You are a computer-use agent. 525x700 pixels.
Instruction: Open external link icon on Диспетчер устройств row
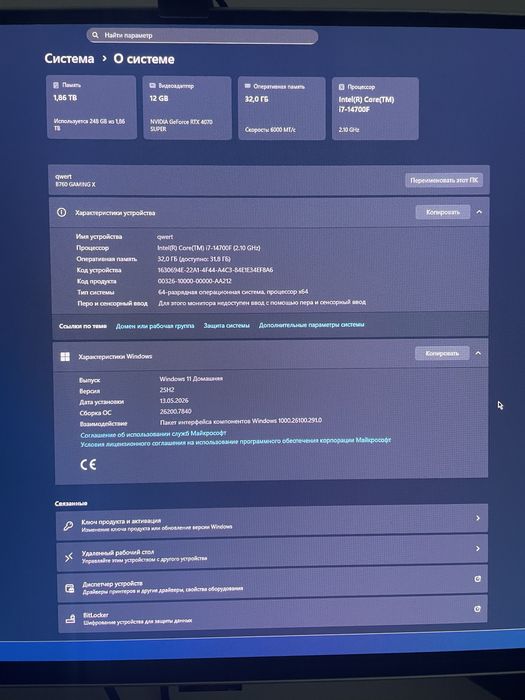(477, 579)
